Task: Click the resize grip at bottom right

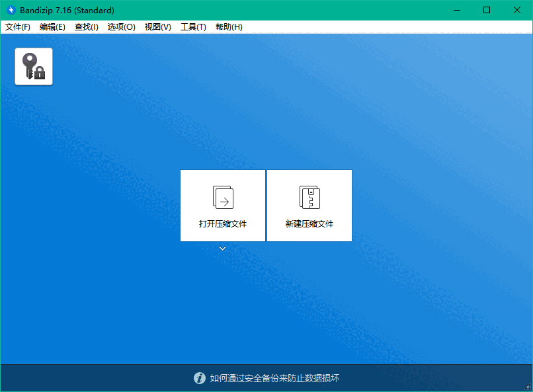Action: [x=528, y=387]
